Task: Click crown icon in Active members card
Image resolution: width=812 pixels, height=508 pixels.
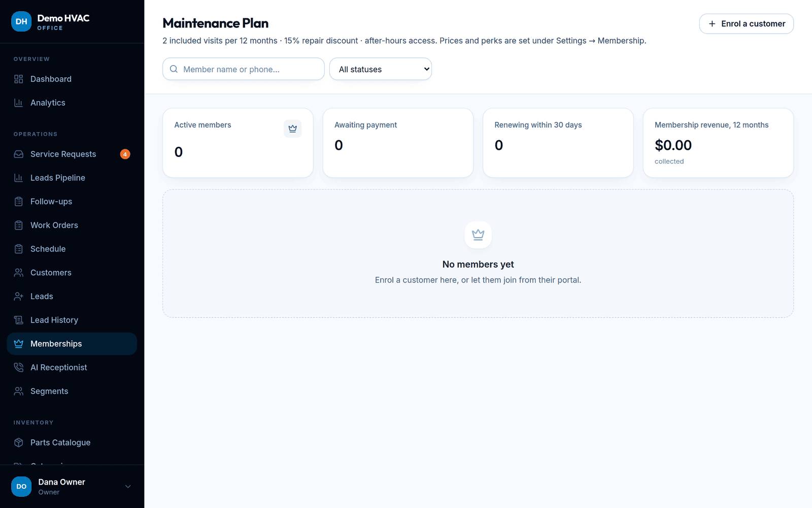Action: pyautogui.click(x=292, y=129)
